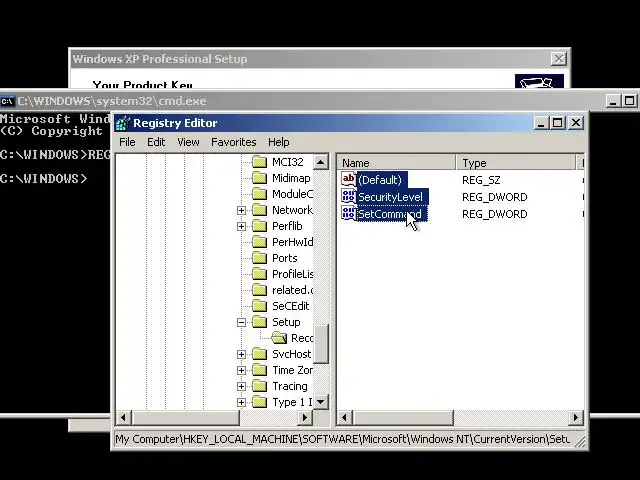Click the tree pane scroll left arrow

(124, 418)
